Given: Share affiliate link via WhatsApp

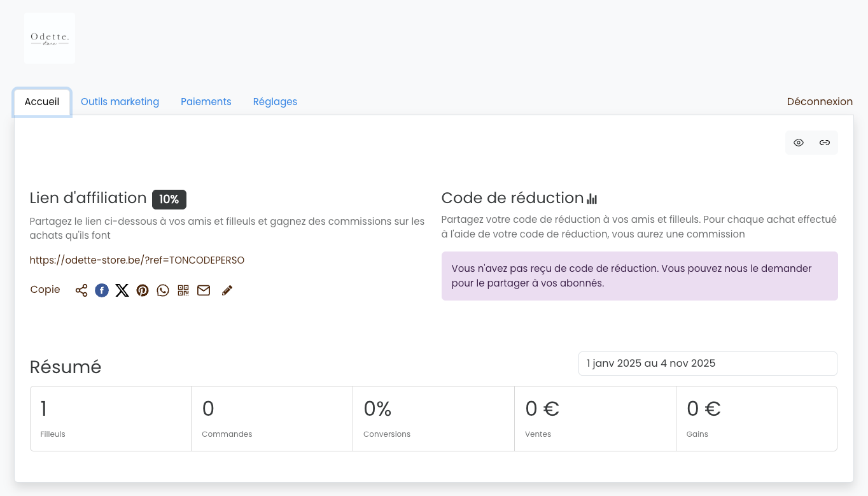Looking at the screenshot, I should tap(163, 290).
